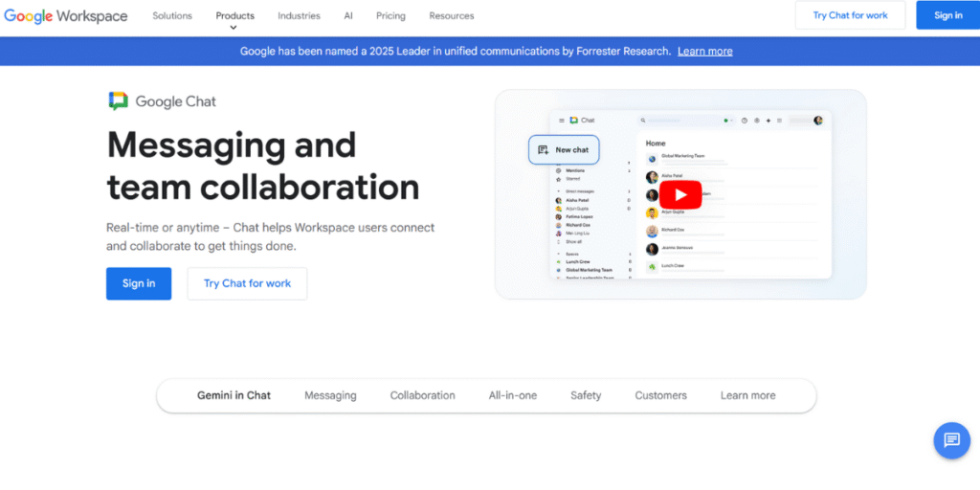Play the YouTube video
The image size is (980, 490).
coord(680,194)
